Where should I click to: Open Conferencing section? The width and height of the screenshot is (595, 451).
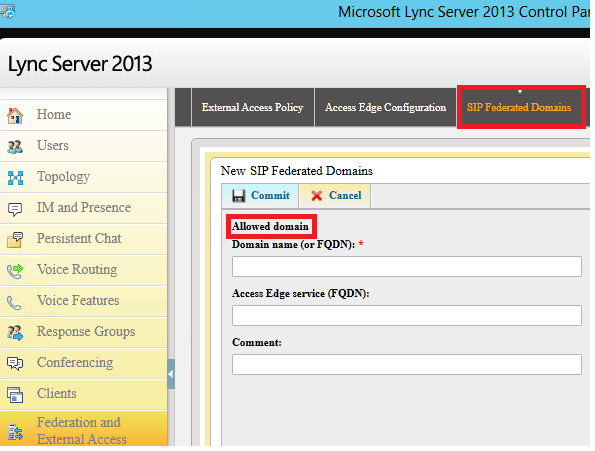83,363
